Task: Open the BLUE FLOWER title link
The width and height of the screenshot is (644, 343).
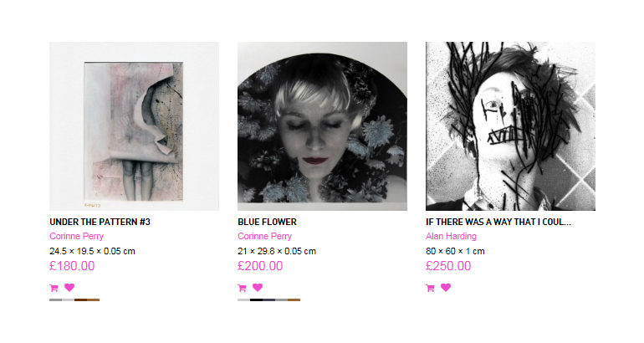Action: coord(267,222)
